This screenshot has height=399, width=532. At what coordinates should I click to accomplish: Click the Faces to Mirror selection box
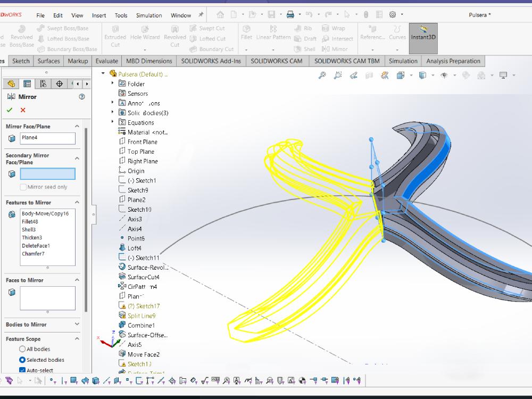pyautogui.click(x=47, y=298)
